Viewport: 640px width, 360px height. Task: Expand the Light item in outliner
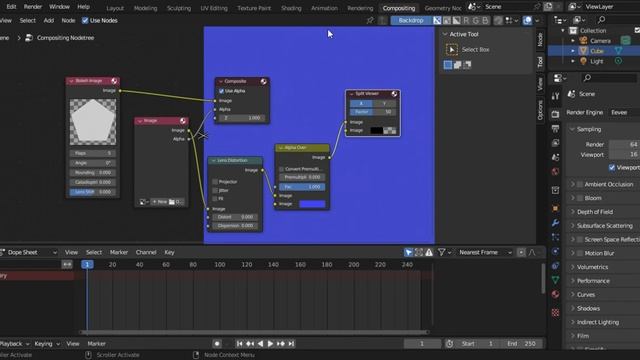pos(573,61)
